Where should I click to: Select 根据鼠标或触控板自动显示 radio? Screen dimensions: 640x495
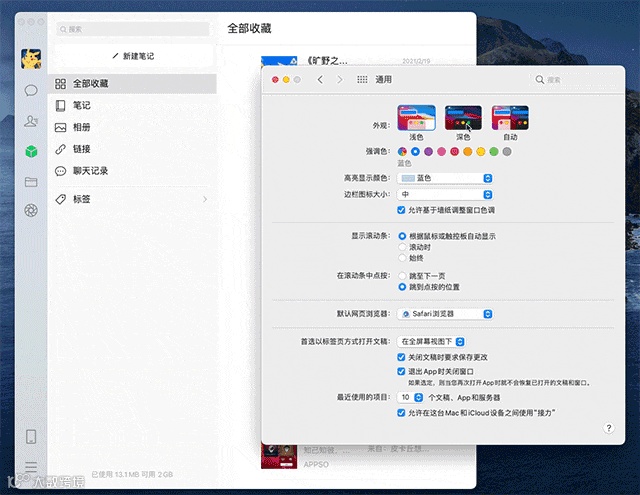[402, 236]
